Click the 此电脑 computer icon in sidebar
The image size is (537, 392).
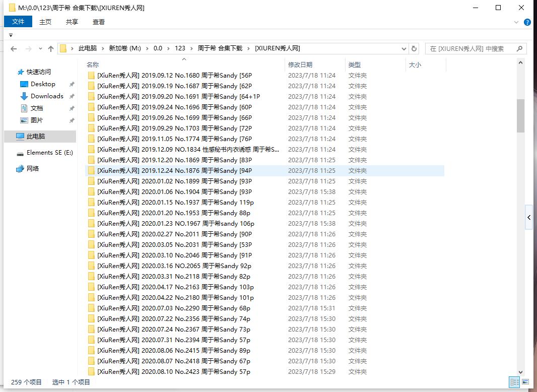click(x=20, y=137)
